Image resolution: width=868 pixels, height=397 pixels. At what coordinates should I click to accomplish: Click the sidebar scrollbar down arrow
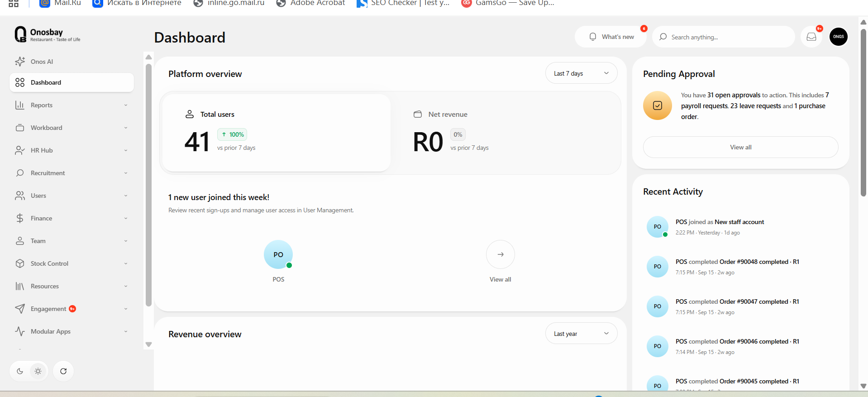(x=148, y=344)
